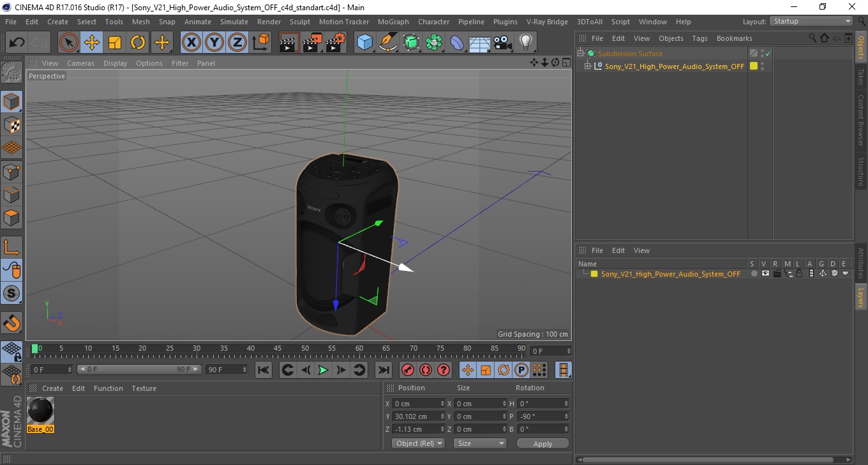Collapse the Subdivision Surface tree node
This screenshot has height=465, width=868.
(x=581, y=54)
